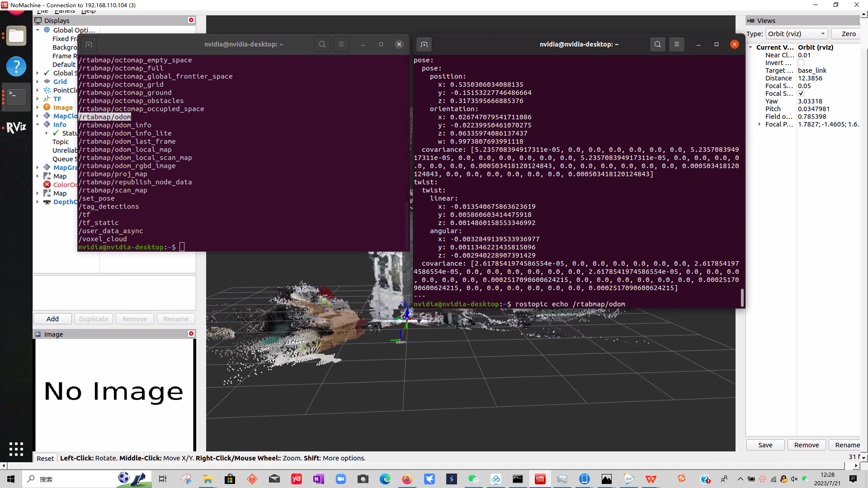This screenshot has height=488, width=868.
Task: Open the Files folder in the dock
Action: [16, 36]
